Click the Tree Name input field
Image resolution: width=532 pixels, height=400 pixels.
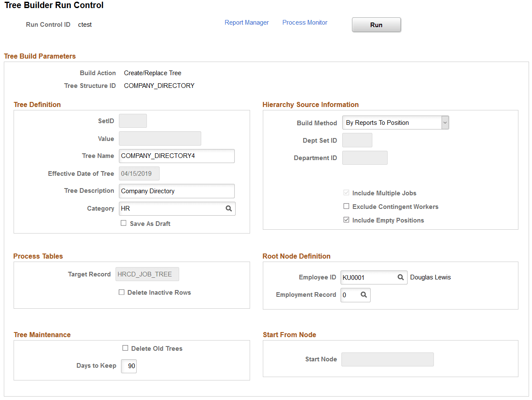[177, 156]
